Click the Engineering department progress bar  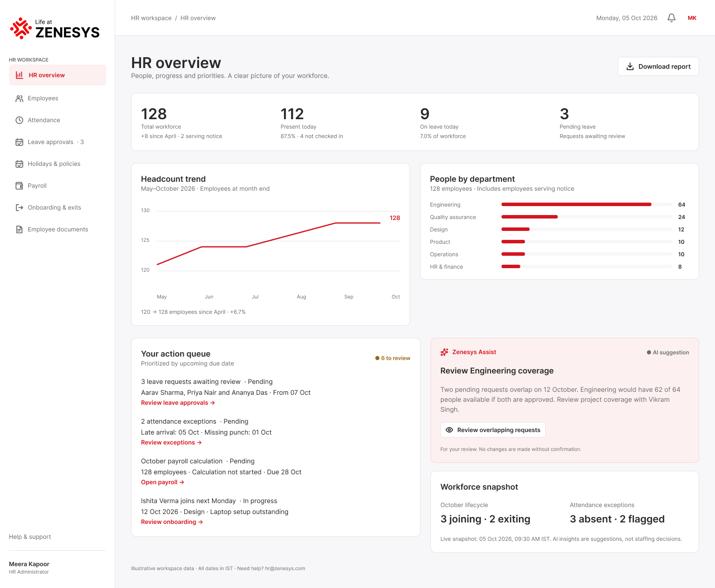(587, 205)
